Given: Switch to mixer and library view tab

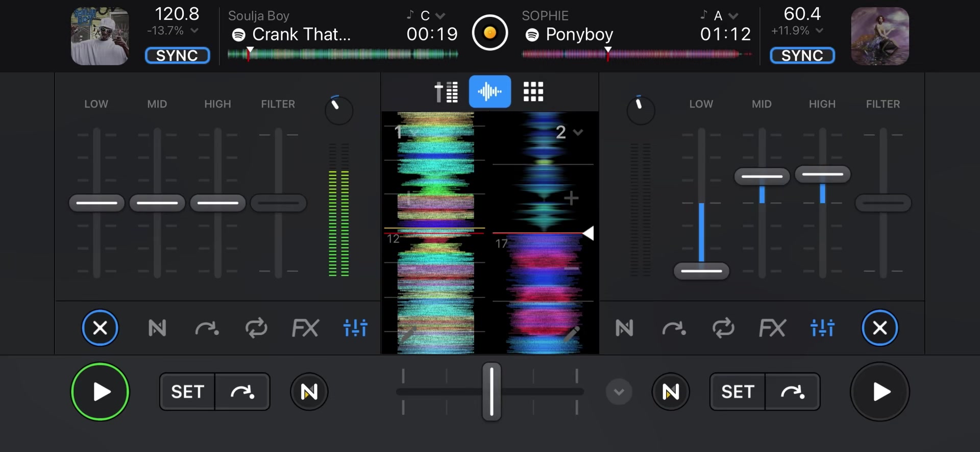Looking at the screenshot, I should point(446,92).
